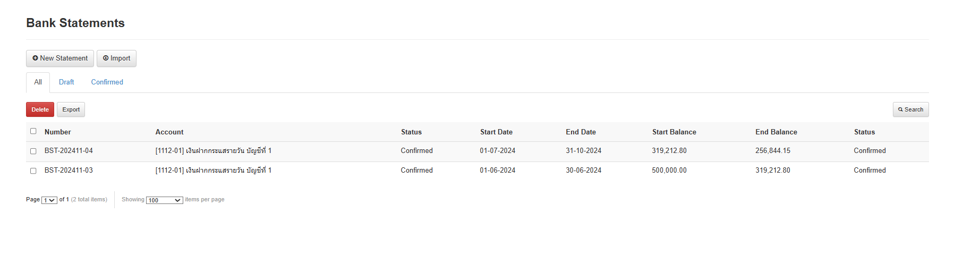Click the plus icon on New Statement
This screenshot has height=272, width=980.
tap(35, 58)
